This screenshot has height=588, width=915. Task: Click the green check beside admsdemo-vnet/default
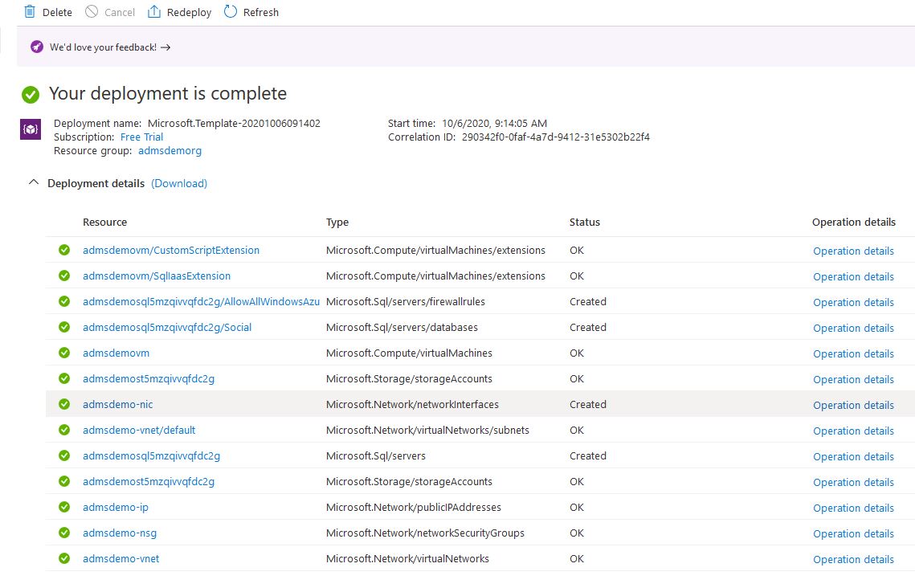(x=64, y=429)
